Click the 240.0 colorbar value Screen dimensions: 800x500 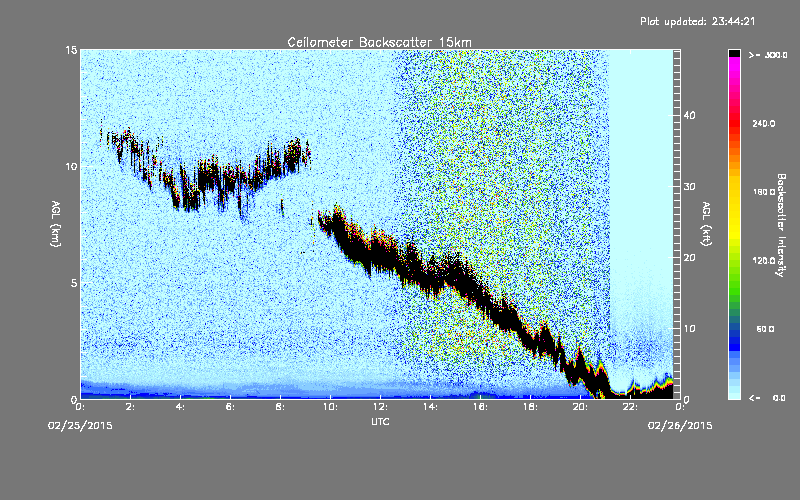(764, 124)
